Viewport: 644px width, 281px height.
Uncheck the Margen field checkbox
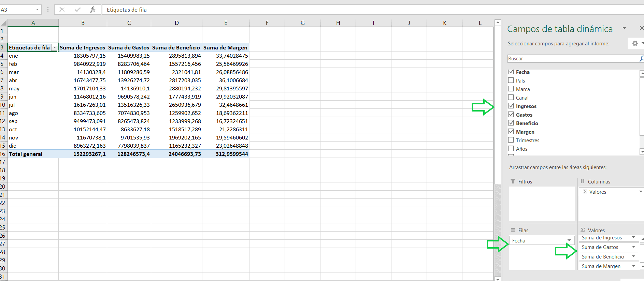pyautogui.click(x=511, y=132)
